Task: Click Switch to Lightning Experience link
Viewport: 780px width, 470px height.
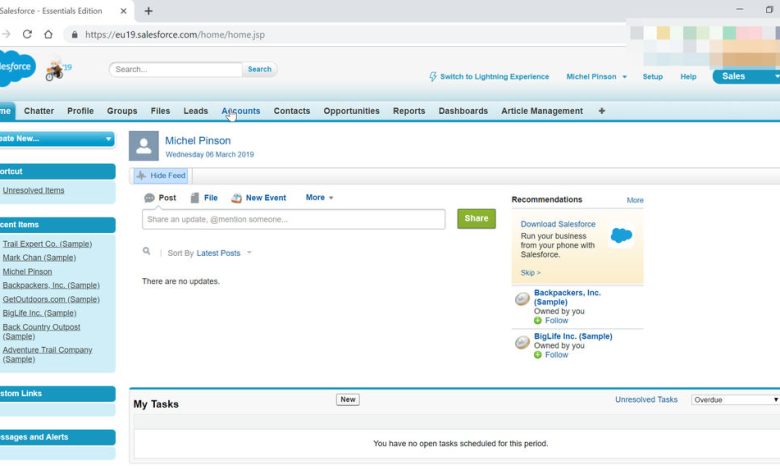Action: 494,77
